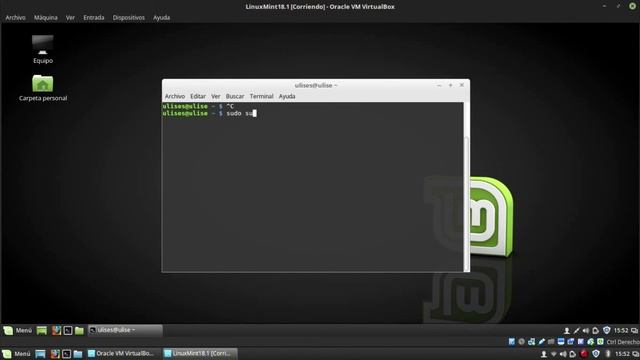Open the Mint Menú inside the VM panel
640x360 pixels.
(x=18, y=330)
